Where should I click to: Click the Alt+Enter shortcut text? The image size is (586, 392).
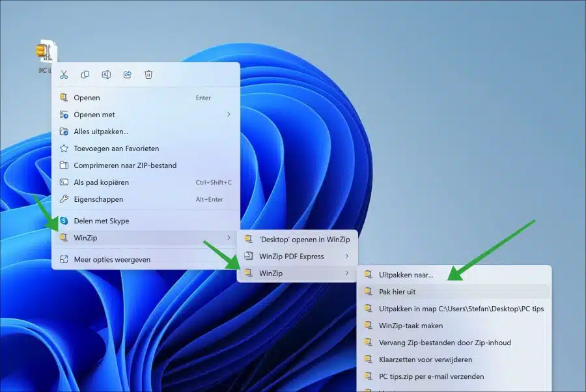point(209,199)
